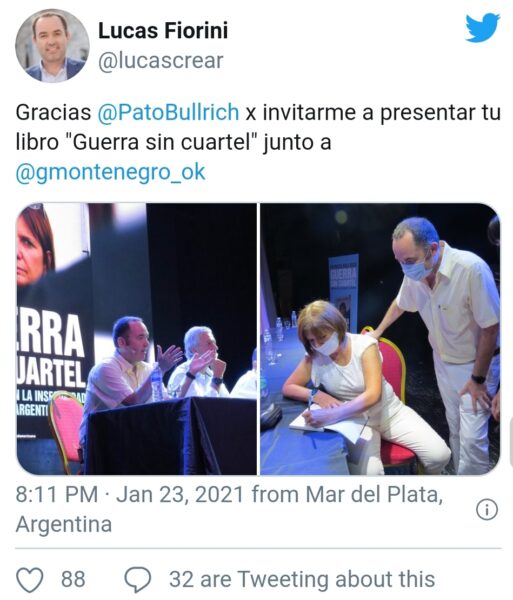View the 88 likes count
The image size is (513, 600).
tap(73, 579)
